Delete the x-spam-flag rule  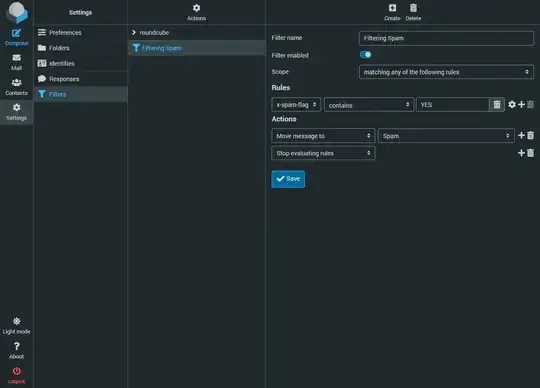coord(531,104)
